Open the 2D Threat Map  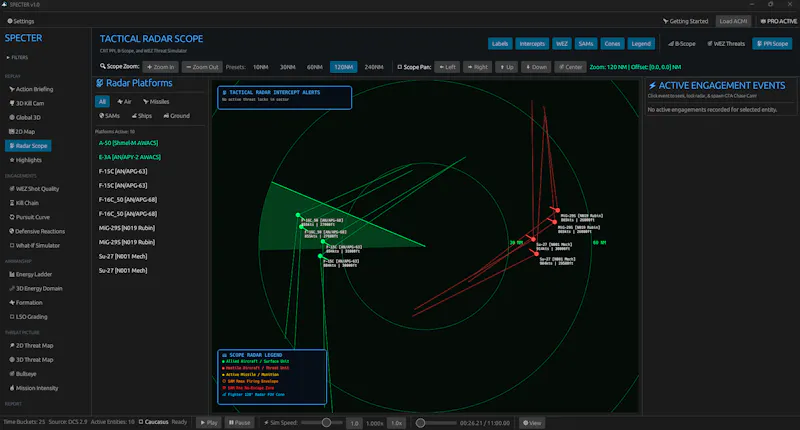pos(31,345)
